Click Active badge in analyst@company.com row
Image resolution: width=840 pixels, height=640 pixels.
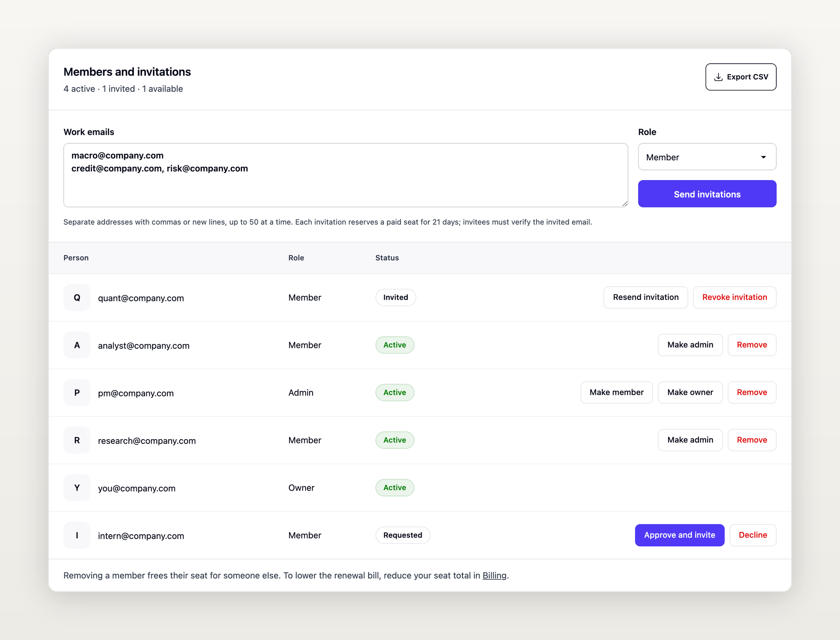(394, 345)
